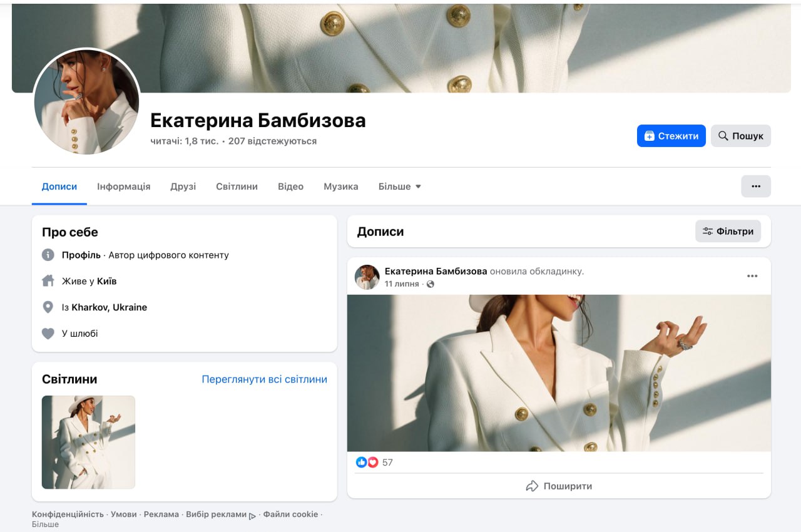
Task: Click the heart reaction icon under the post
Action: (x=372, y=463)
